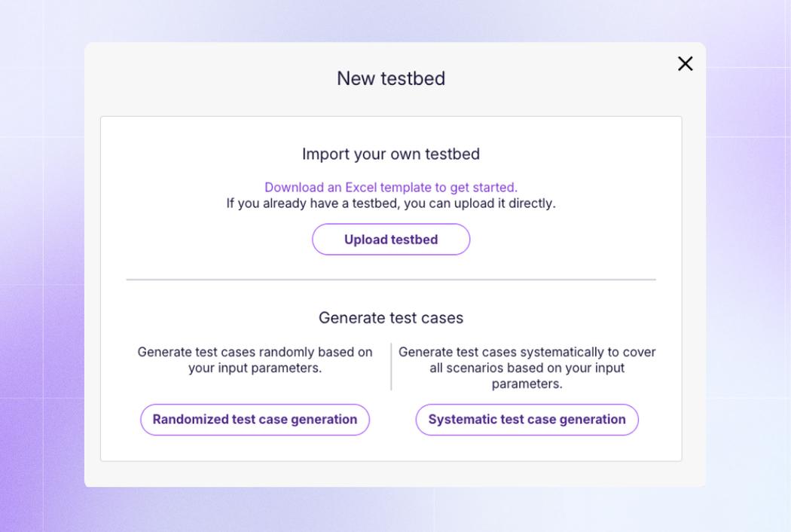The width and height of the screenshot is (791, 532).
Task: Click the "Generate test cases" heading
Action: [x=391, y=318]
